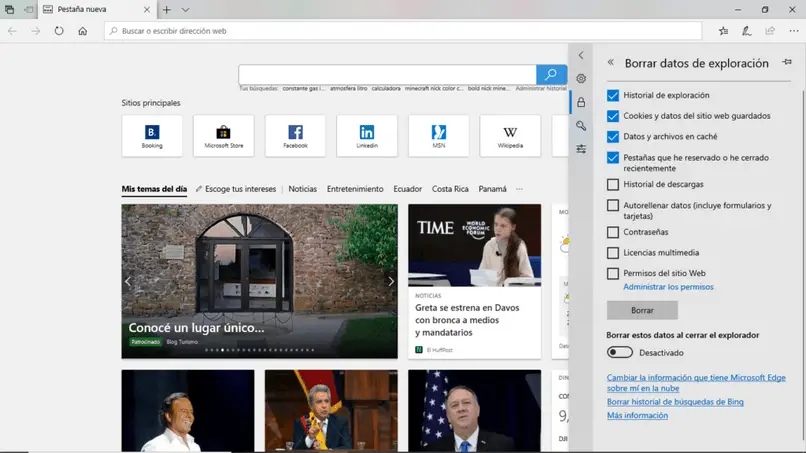Viewport: 806px width, 453px height.
Task: Pin the settings panel with pin icon
Action: click(787, 62)
